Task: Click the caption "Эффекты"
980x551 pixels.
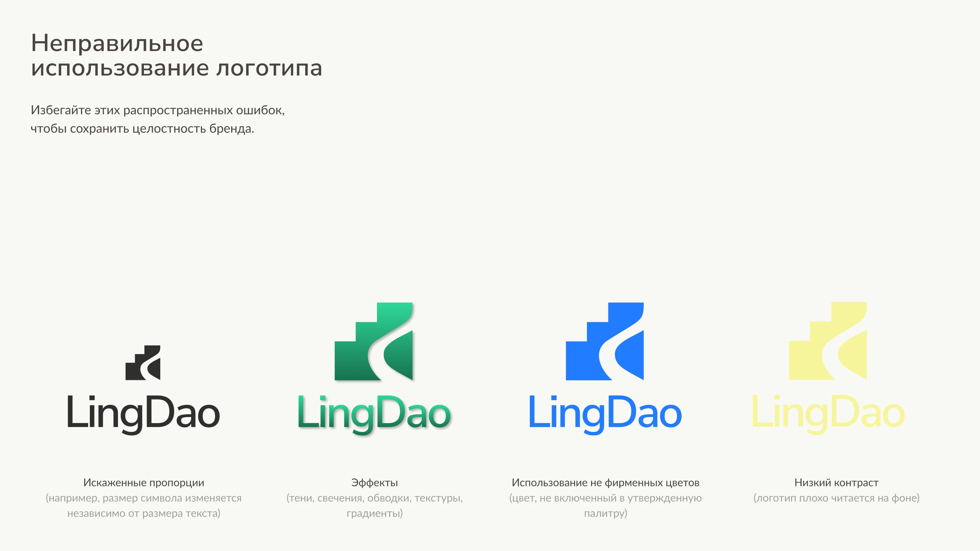Action: (x=374, y=483)
